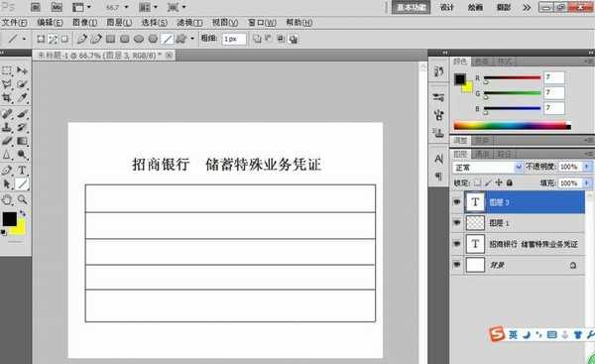The width and height of the screenshot is (595, 364).
Task: Open the 图层(L) menu
Action: click(x=119, y=23)
